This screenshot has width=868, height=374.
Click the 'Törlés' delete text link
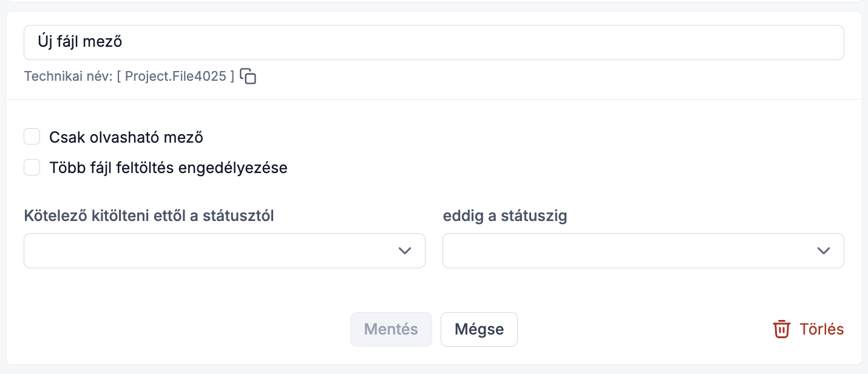(x=822, y=329)
